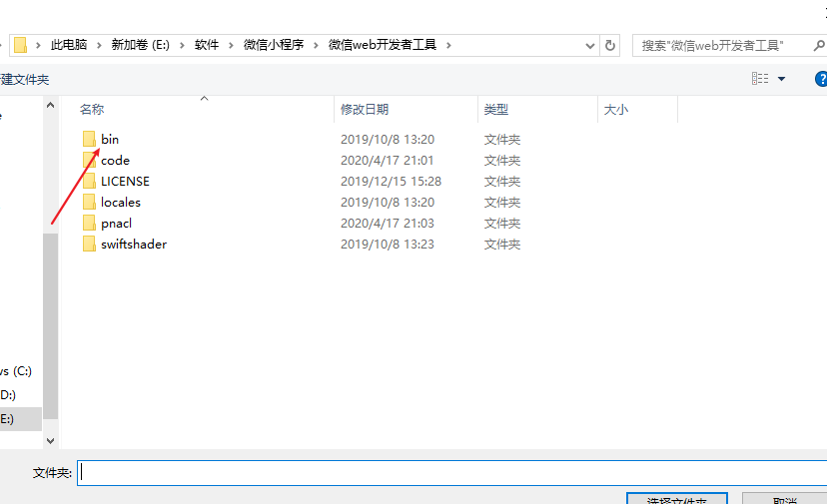
Task: Select the bin folder icon
Action: coord(89,139)
